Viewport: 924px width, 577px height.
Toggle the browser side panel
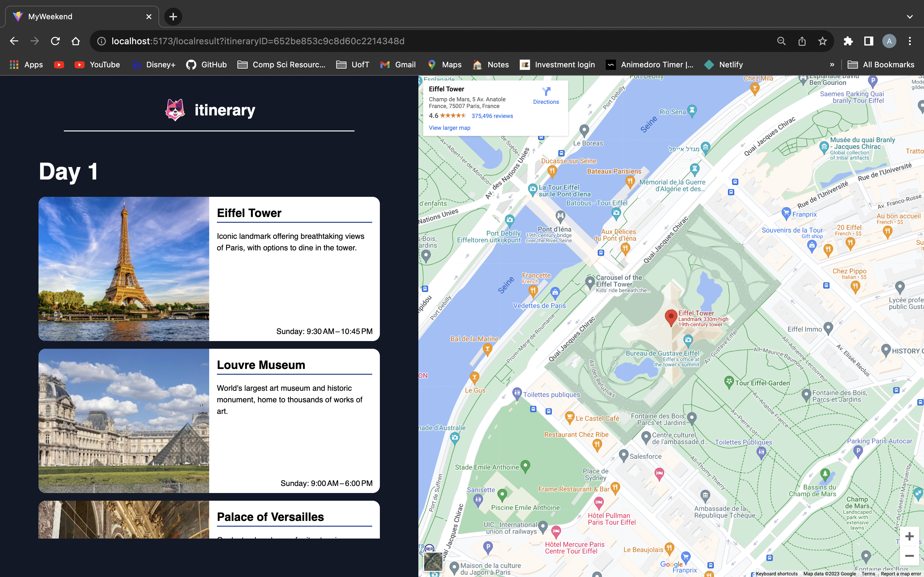point(868,41)
